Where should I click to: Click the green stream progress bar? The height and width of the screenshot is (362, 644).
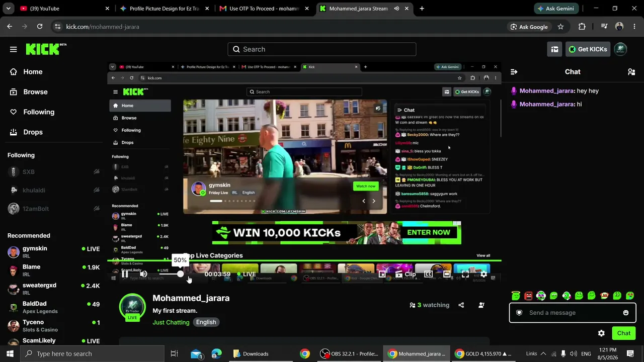[304, 260]
